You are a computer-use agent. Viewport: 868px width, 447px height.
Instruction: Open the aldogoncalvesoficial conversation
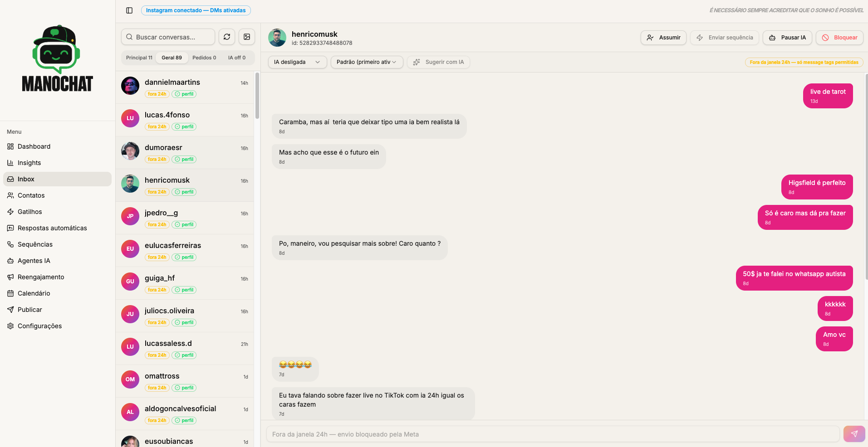185,414
